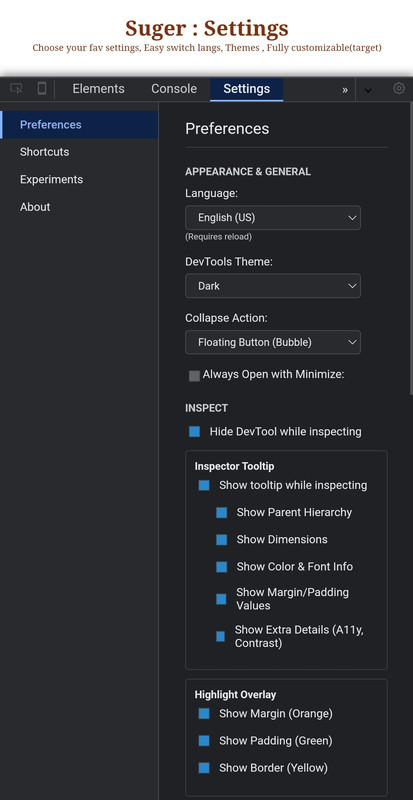Toggle Show Dimensions checkbox
The image size is (413, 800).
[222, 540]
